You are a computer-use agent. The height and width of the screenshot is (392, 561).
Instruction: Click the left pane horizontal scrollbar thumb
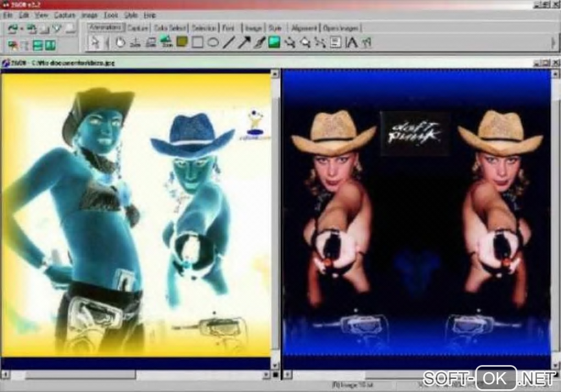(80, 374)
